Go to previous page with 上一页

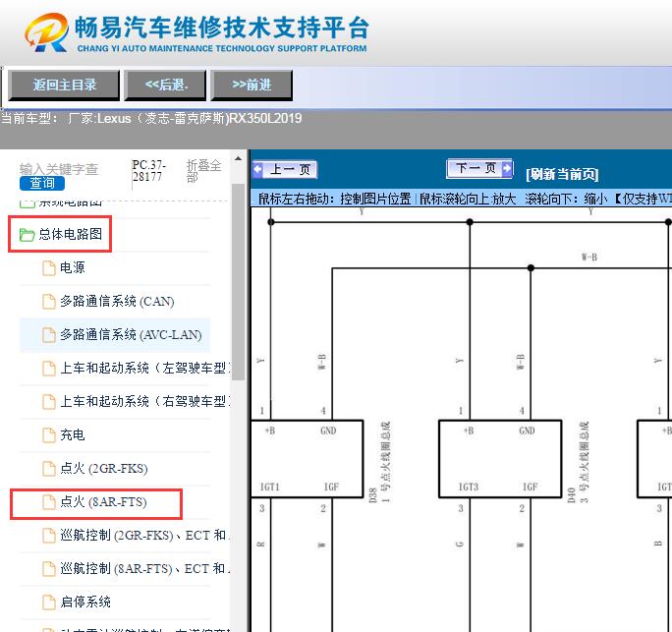285,169
